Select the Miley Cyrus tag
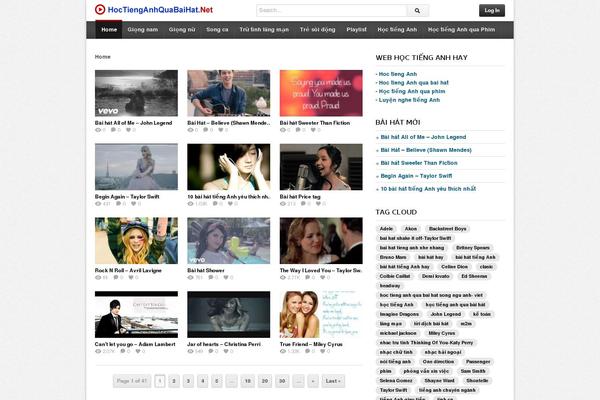Viewport: 600px width, 400px height. click(442, 333)
